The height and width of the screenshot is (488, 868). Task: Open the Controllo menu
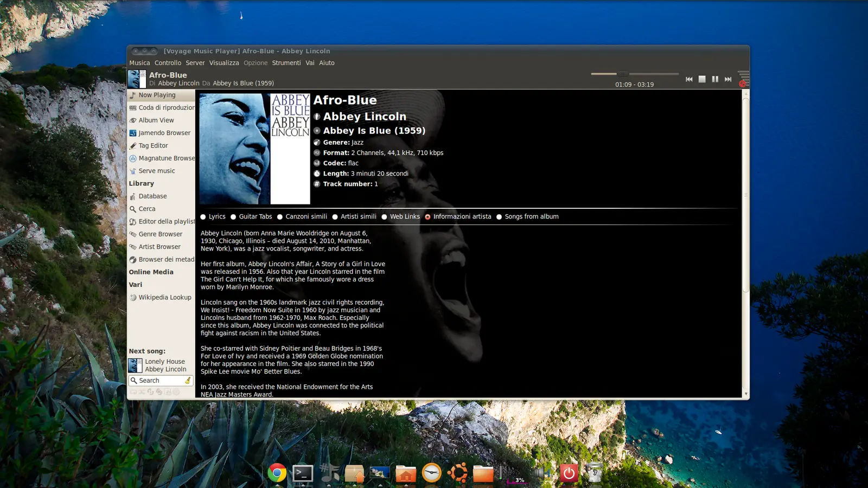pyautogui.click(x=168, y=63)
